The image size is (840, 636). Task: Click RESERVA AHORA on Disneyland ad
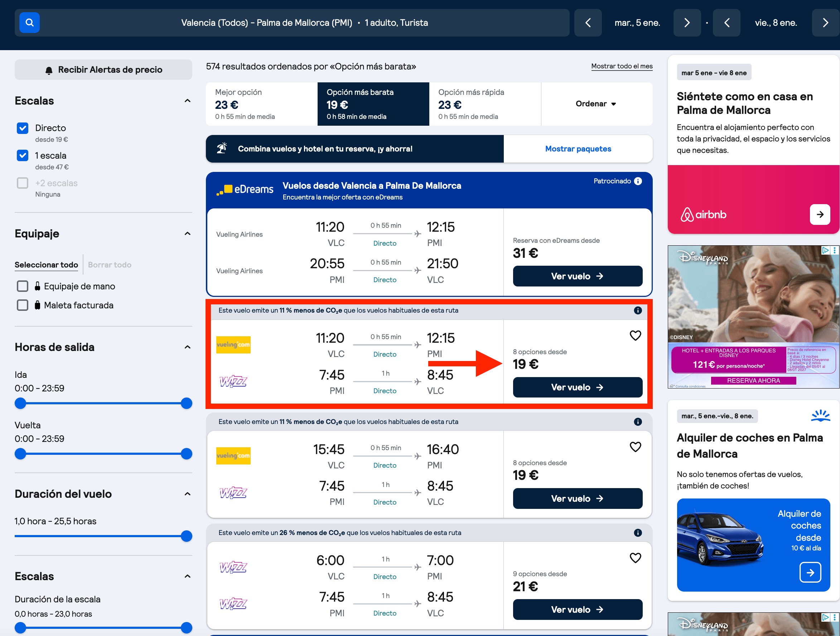(753, 380)
